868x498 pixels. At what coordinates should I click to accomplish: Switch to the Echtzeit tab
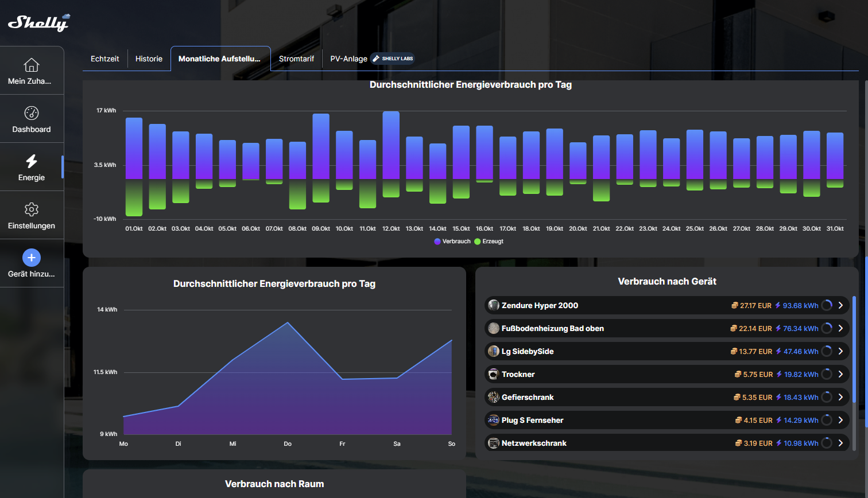pyautogui.click(x=105, y=59)
